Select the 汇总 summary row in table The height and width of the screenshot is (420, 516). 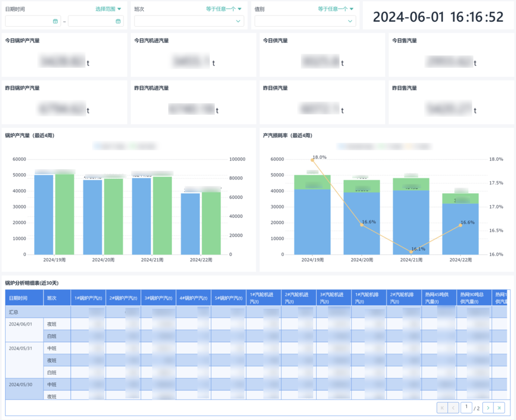click(14, 312)
